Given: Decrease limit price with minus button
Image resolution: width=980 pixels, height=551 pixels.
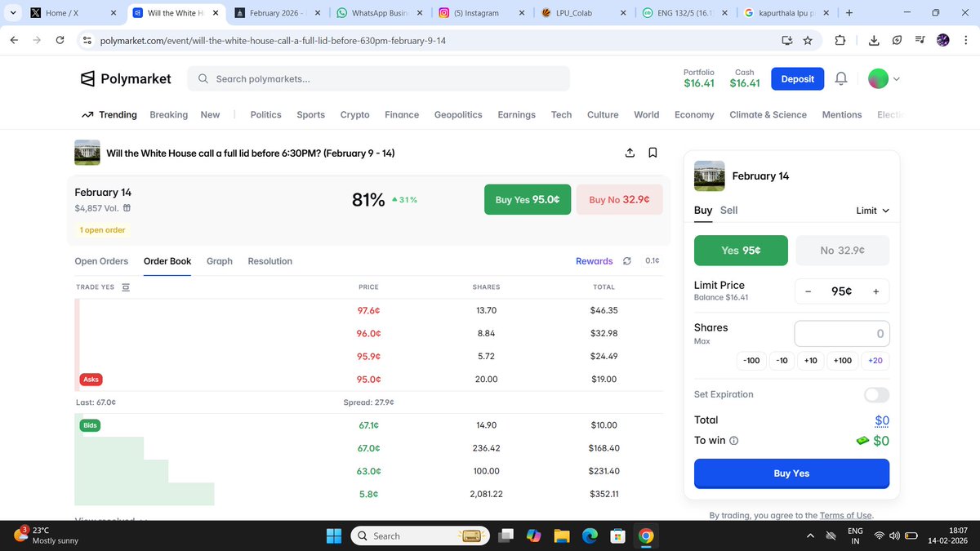Looking at the screenshot, I should coord(808,291).
